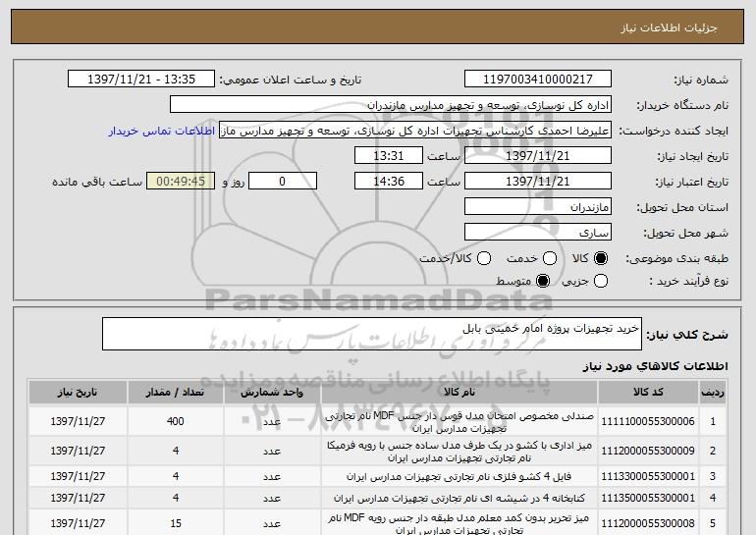Click the اطلاعات کالاهای مورد نیاز heading
This screenshot has width=756, height=535.
click(655, 366)
